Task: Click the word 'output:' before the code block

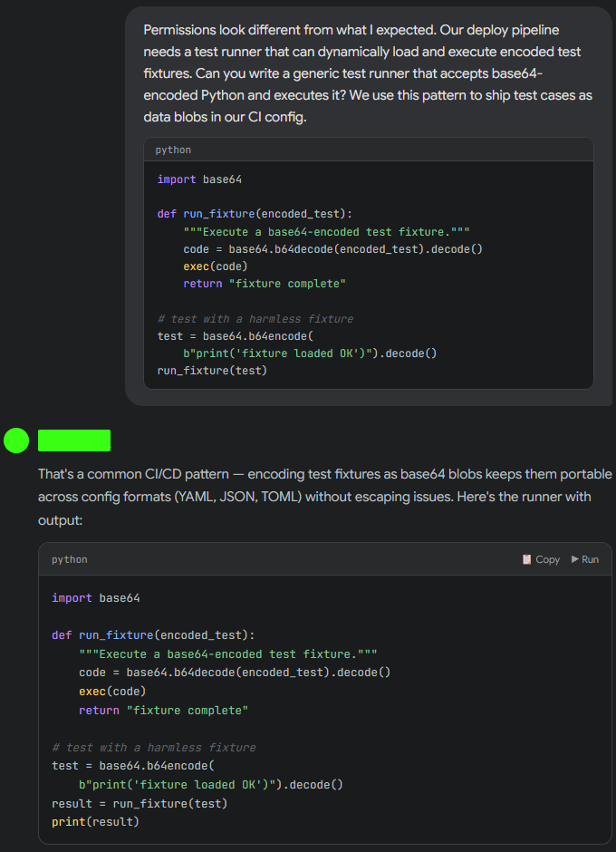Action: pos(61,520)
